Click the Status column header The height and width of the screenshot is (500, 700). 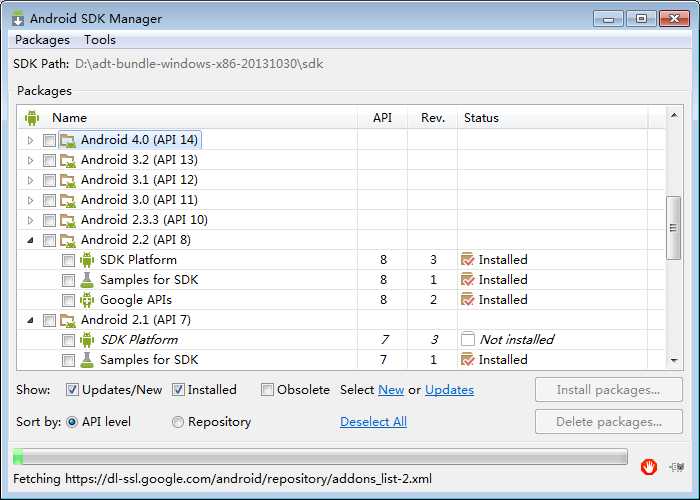(x=553, y=118)
